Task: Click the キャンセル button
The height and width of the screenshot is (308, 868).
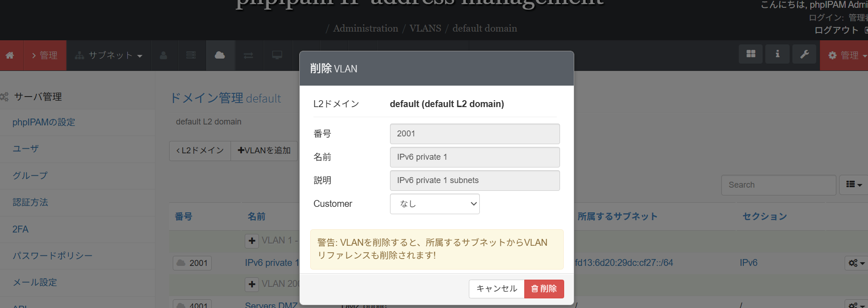Action: (x=497, y=289)
